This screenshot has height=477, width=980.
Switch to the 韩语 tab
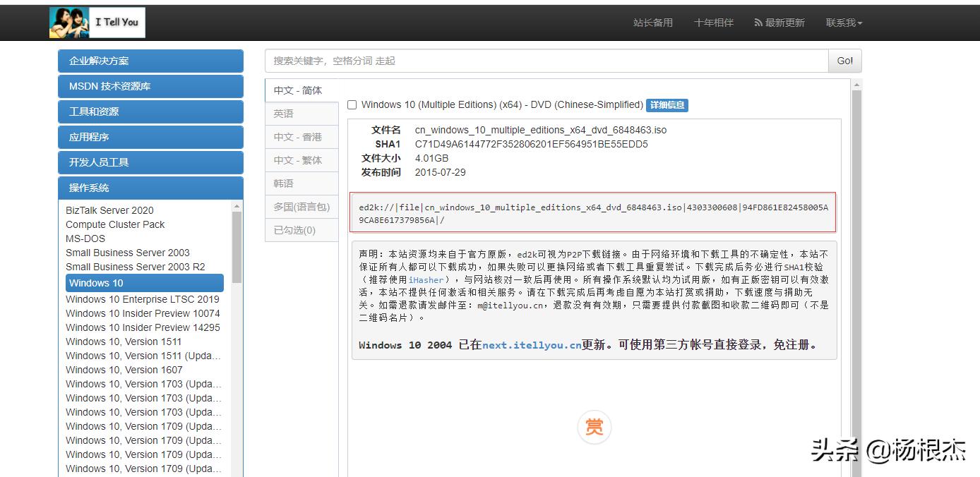301,183
